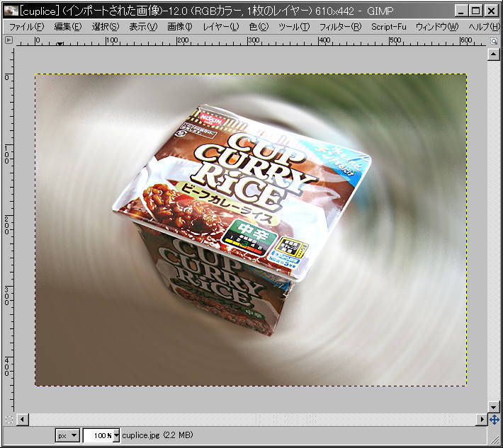
Task: Open the 編集(E) menu
Action: [x=68, y=27]
